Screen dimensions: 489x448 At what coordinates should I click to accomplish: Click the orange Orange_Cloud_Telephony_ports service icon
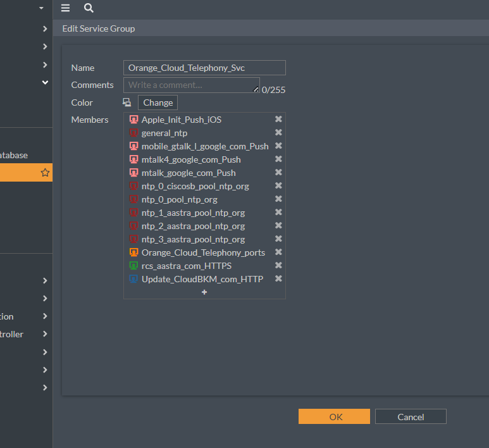(x=133, y=252)
